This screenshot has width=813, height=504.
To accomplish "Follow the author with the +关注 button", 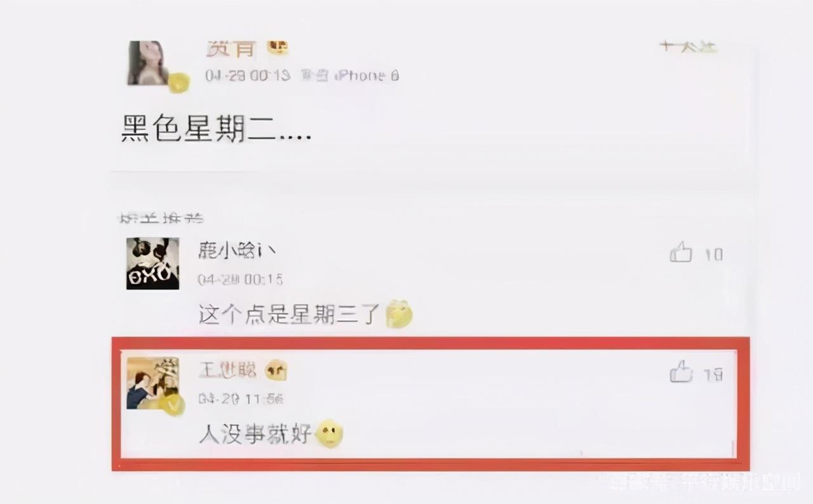I will click(688, 46).
